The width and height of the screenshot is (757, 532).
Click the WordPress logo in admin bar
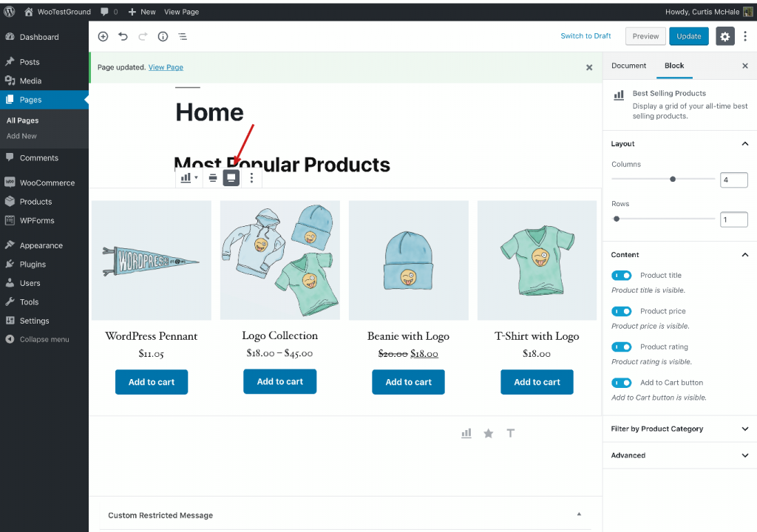tap(9, 12)
